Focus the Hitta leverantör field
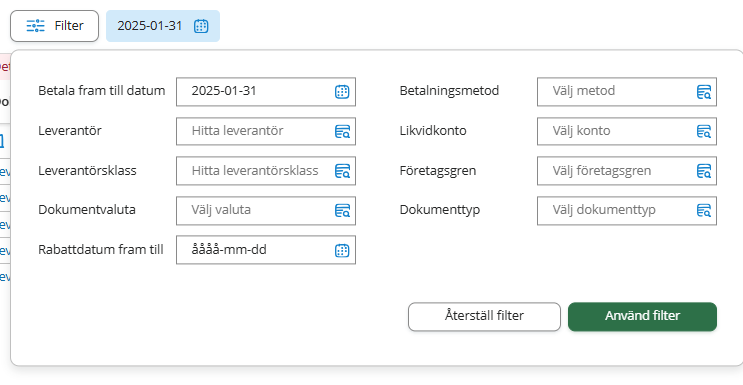Screen dimensions: 743x385 coord(266,131)
